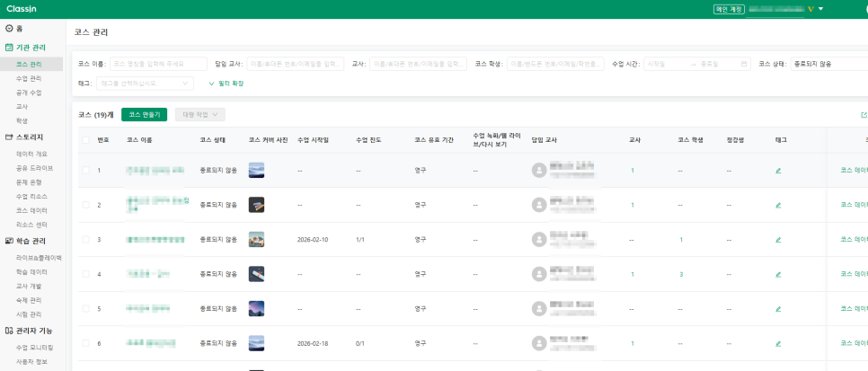The image size is (868, 371).
Task: Open 데이터 개요 in sidebar
Action: [31, 154]
